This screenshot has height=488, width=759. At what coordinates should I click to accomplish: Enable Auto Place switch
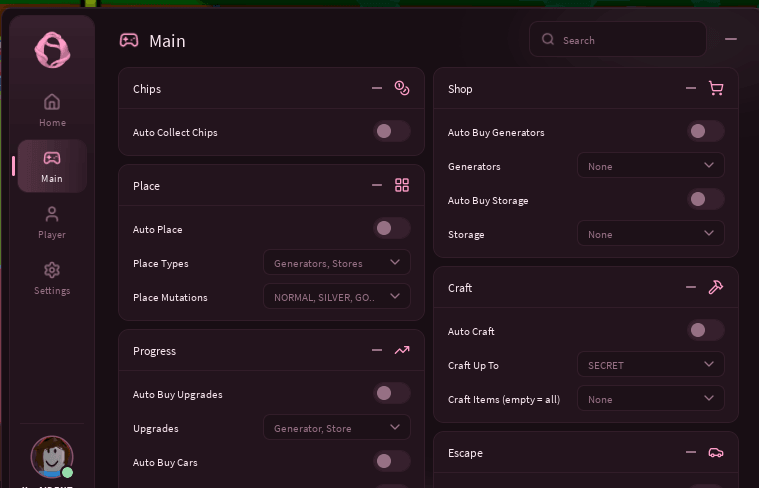(392, 228)
